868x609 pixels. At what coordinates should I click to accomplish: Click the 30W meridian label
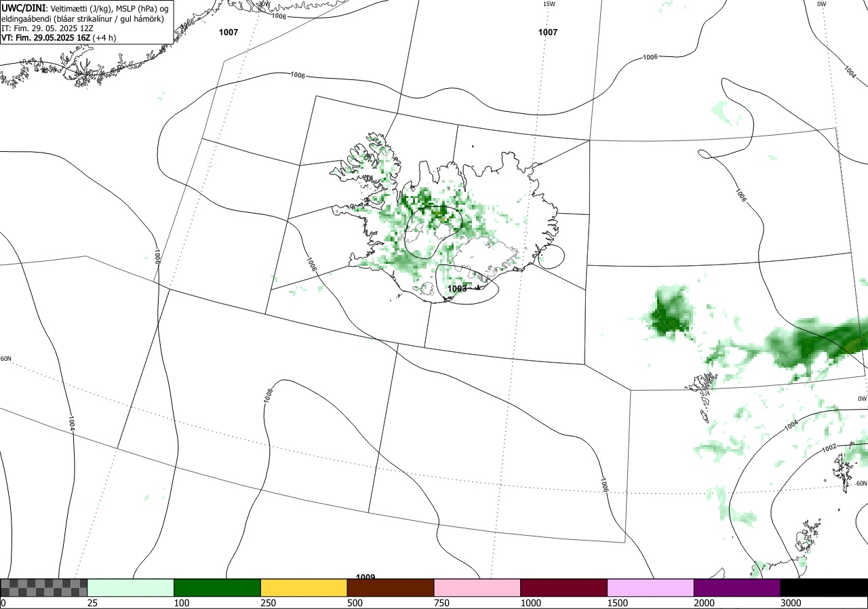[263, 4]
